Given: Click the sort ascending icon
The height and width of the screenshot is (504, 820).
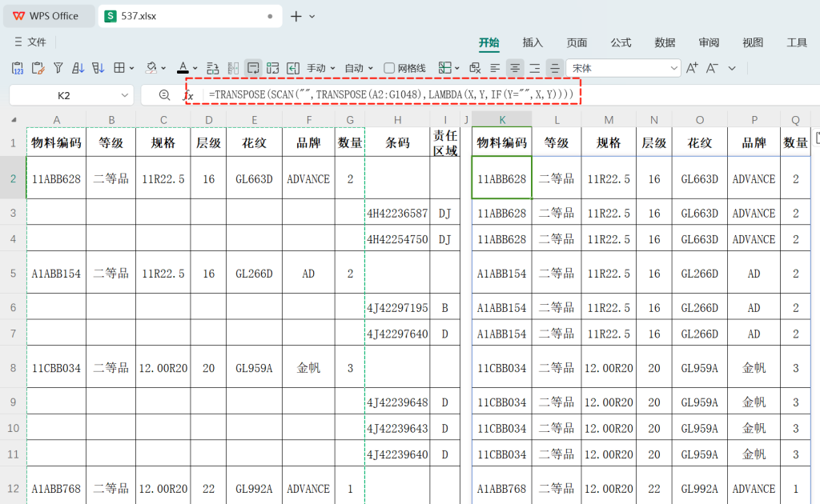Looking at the screenshot, I should 78,68.
